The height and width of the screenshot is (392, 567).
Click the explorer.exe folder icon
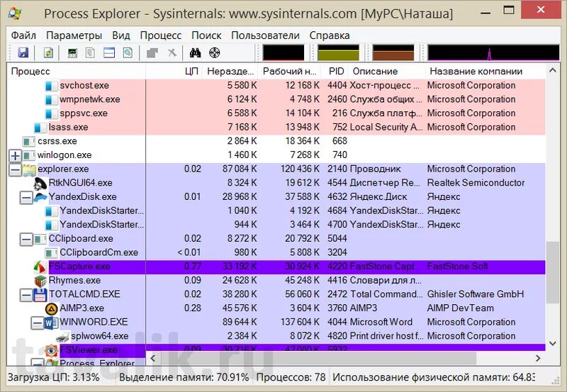click(29, 169)
